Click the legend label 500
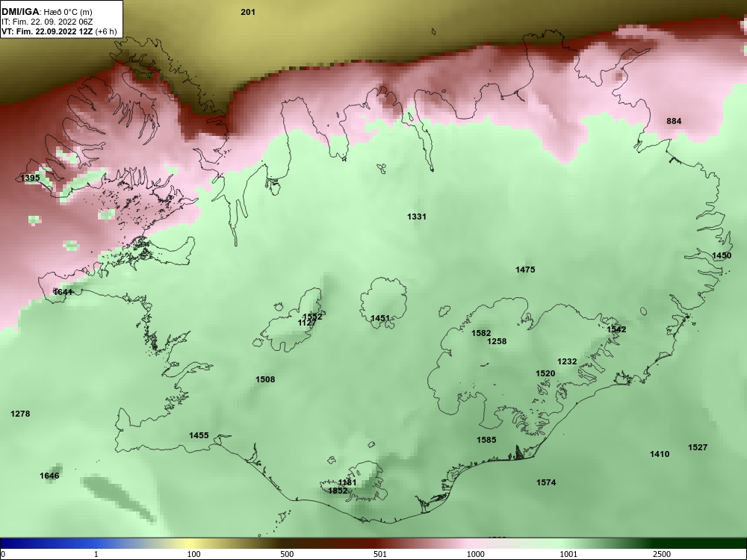 [x=287, y=554]
